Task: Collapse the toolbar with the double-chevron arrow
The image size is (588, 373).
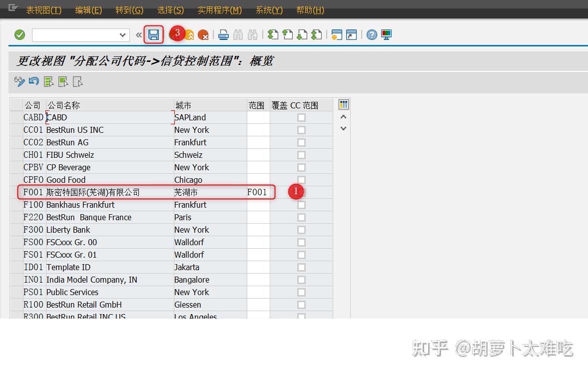Action: 138,34
